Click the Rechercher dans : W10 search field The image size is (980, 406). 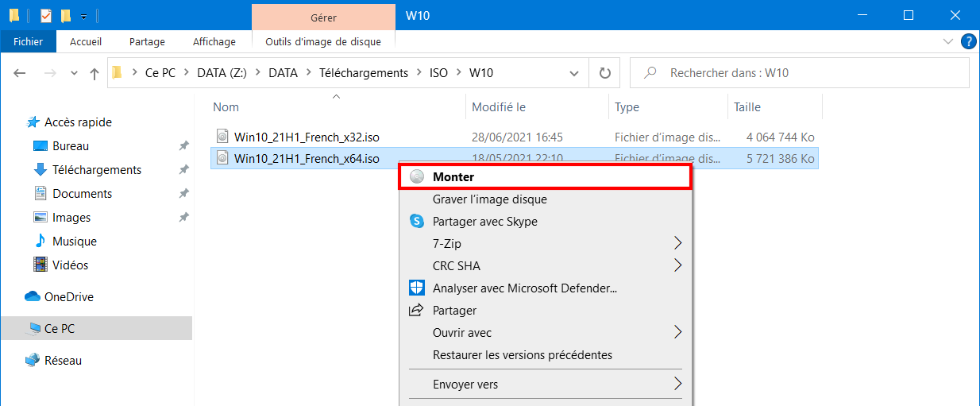point(800,73)
